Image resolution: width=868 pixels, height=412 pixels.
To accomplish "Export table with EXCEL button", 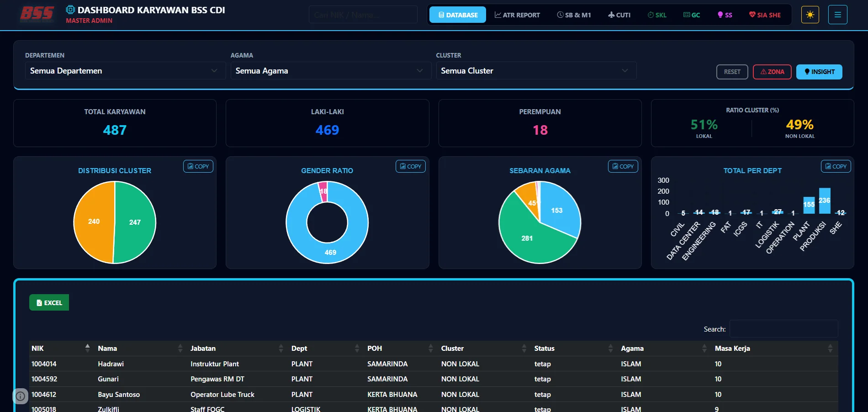I will pyautogui.click(x=49, y=302).
